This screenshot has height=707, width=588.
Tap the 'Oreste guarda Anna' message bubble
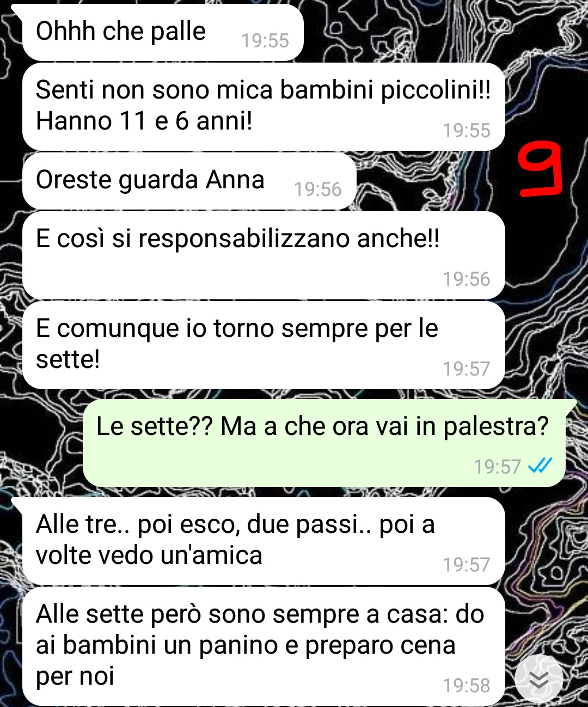(x=189, y=181)
